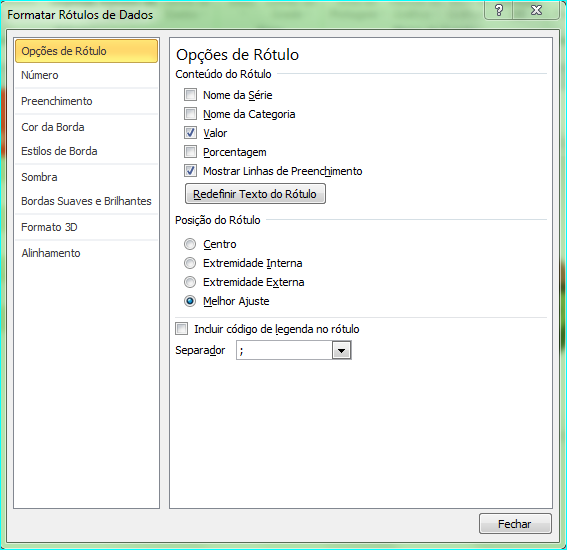
Task: Enable the Nome da Série checkbox
Action: [190, 95]
